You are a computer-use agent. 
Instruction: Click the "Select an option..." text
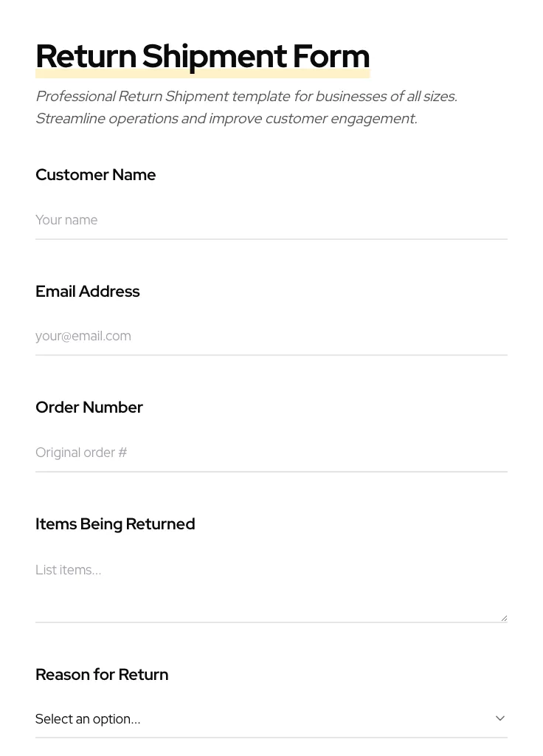[x=88, y=719]
